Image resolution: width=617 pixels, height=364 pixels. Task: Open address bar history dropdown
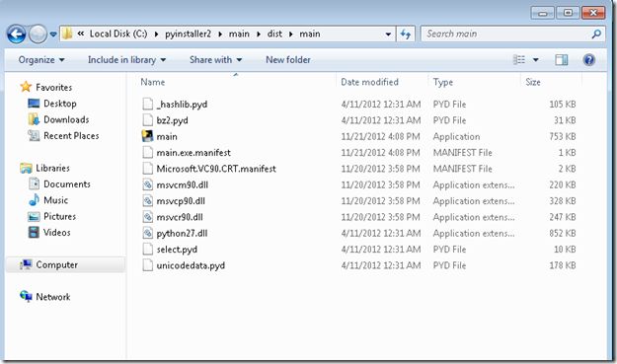click(x=388, y=35)
